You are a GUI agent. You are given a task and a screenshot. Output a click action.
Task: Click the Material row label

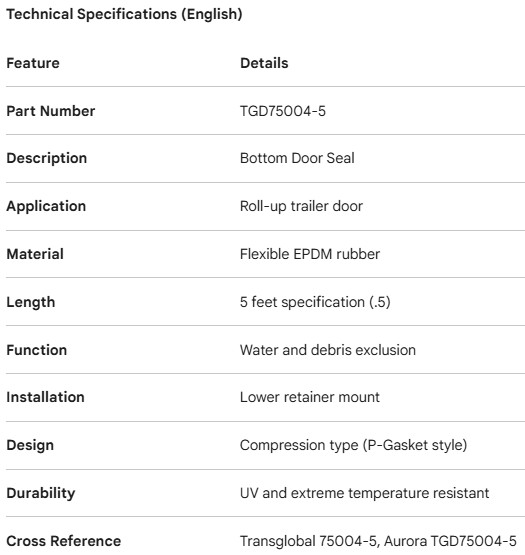coord(35,254)
